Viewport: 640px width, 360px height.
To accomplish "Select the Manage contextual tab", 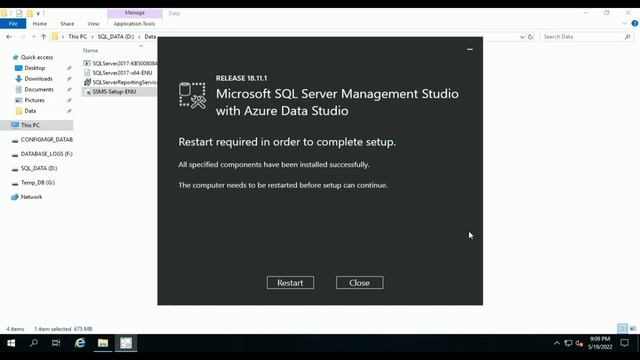I will point(135,13).
